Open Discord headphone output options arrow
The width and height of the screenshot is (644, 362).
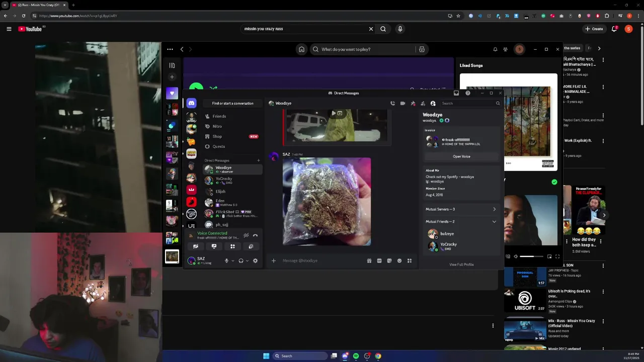click(x=247, y=260)
